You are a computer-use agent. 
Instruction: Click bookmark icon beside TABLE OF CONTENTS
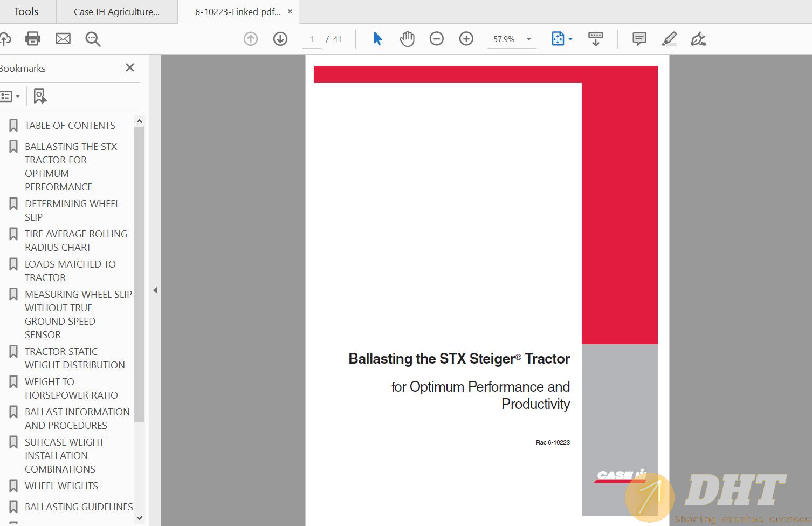coord(13,126)
